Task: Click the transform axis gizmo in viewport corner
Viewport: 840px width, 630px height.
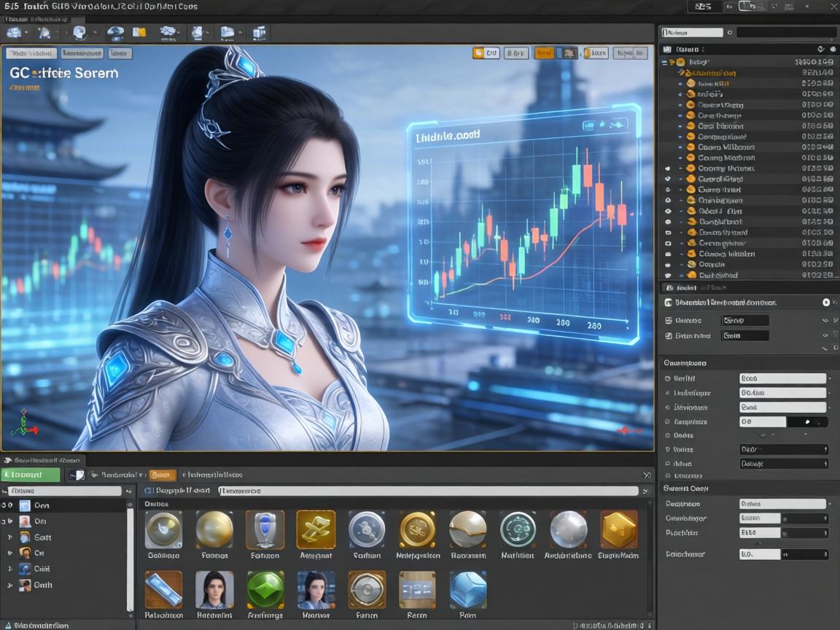Action: [23, 423]
